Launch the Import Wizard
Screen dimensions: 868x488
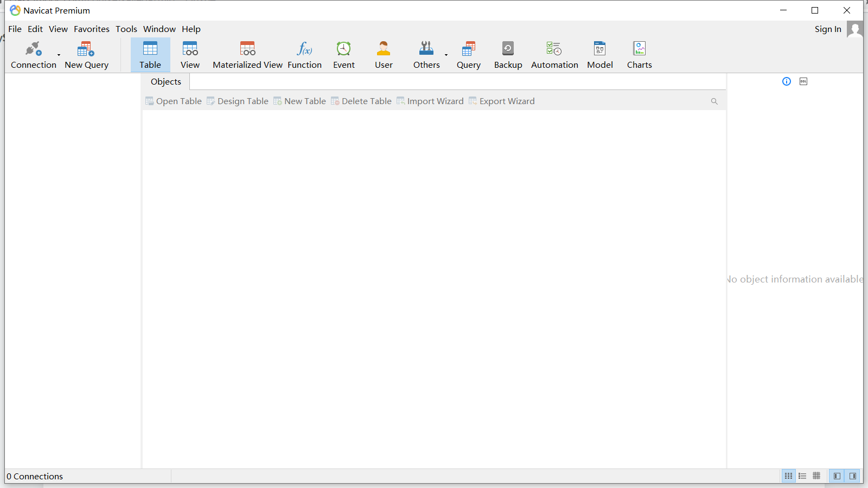[x=430, y=101]
